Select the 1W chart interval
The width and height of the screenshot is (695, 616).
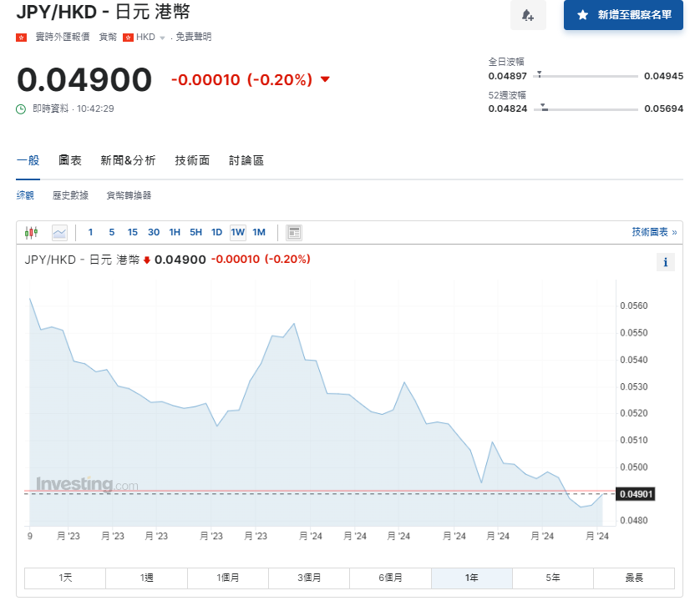(238, 232)
